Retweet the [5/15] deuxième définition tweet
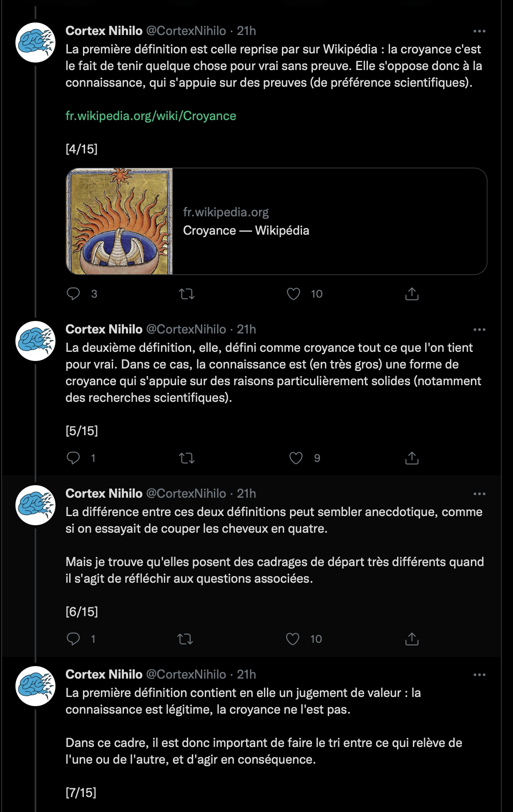This screenshot has height=812, width=513. click(x=186, y=458)
